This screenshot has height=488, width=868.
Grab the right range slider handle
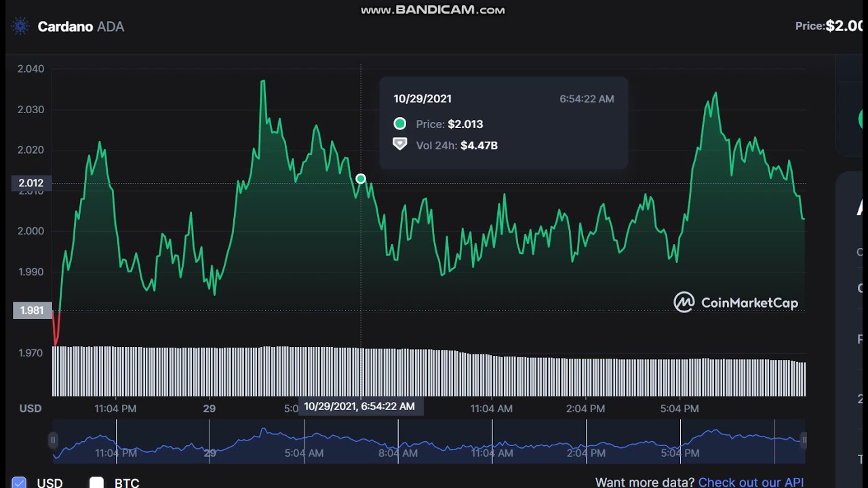click(804, 440)
